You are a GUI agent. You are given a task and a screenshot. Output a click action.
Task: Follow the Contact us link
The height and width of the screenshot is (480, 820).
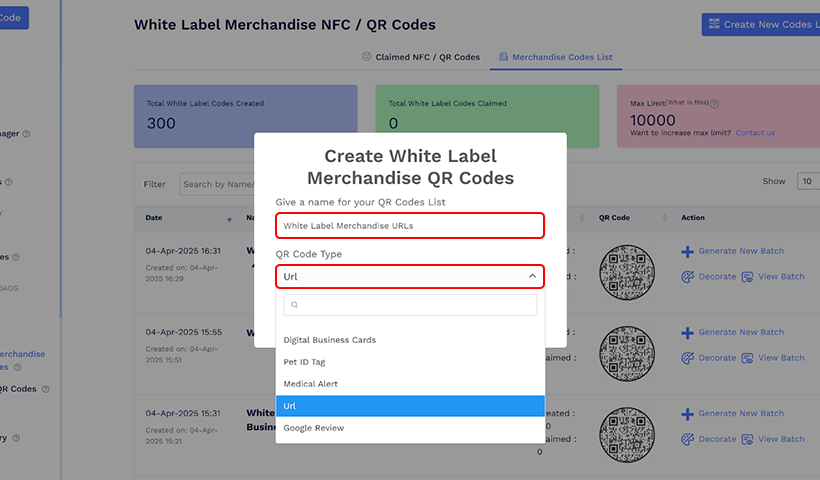(x=755, y=133)
